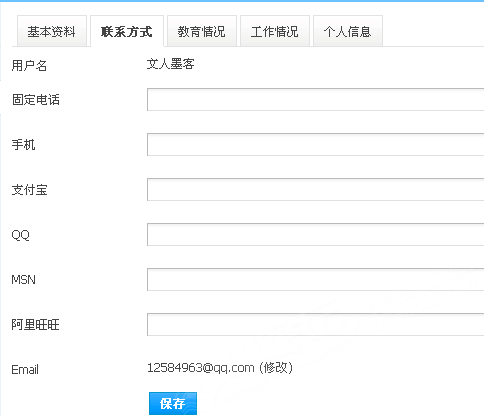Click the 支付宝 label text
The image size is (484, 416).
[x=29, y=190]
